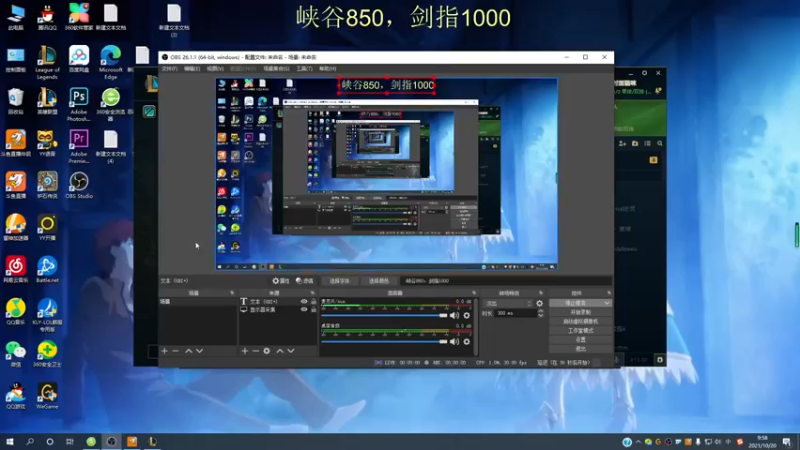Open the 工具(T) menu
Screen dimensions: 800x450
[x=304, y=68]
